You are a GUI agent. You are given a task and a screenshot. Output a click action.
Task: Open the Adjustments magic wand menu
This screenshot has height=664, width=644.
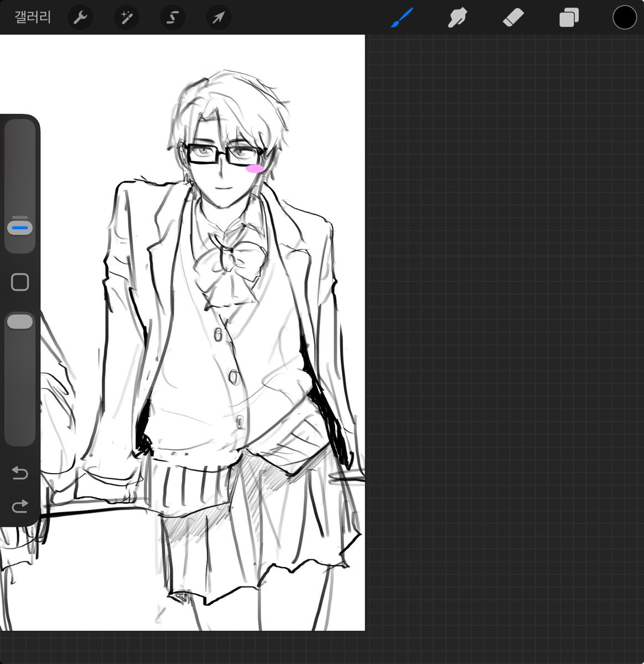[x=127, y=18]
